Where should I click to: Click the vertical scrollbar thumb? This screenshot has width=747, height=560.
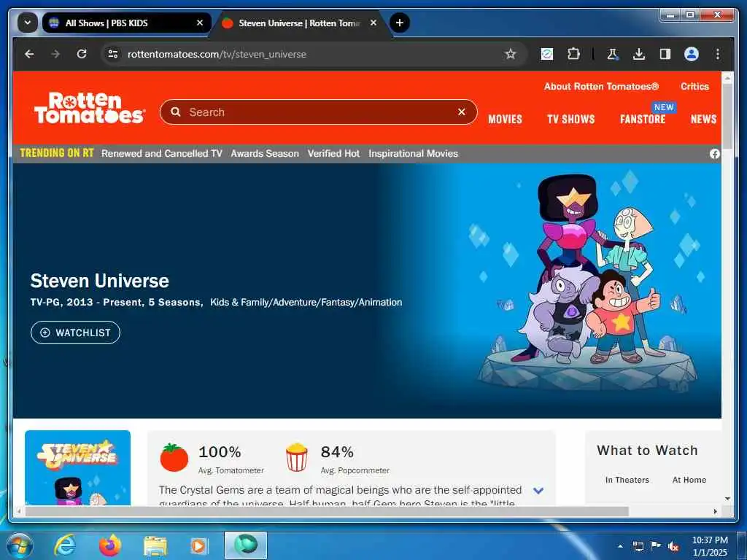pos(727,116)
